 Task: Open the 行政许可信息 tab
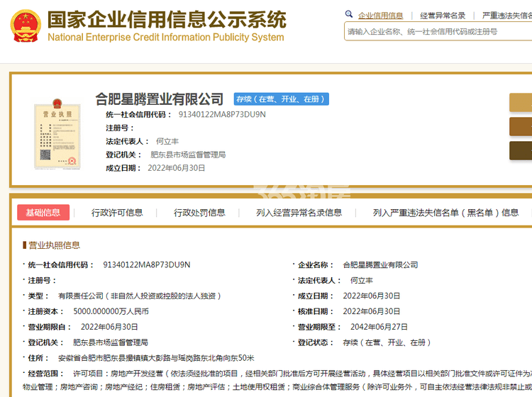117,212
